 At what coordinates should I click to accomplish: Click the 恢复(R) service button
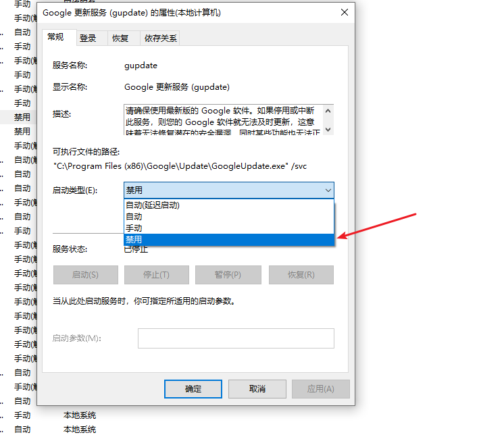[301, 275]
